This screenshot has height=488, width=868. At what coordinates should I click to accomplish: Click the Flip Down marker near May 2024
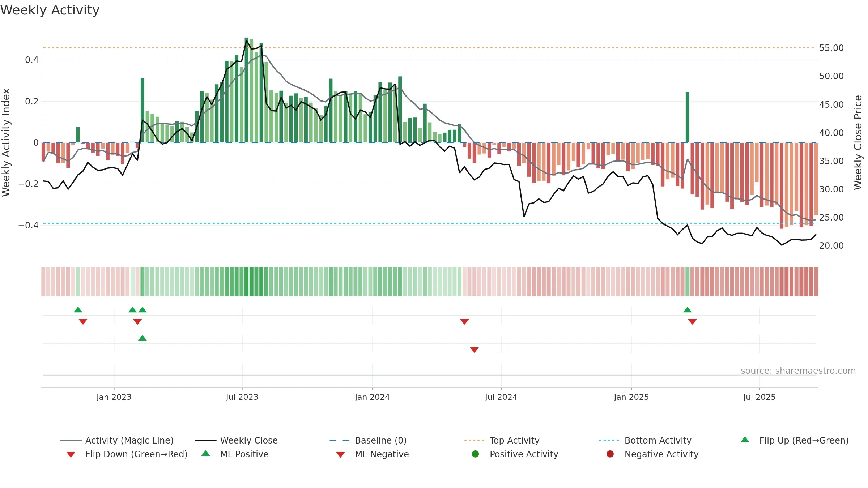coord(464,322)
